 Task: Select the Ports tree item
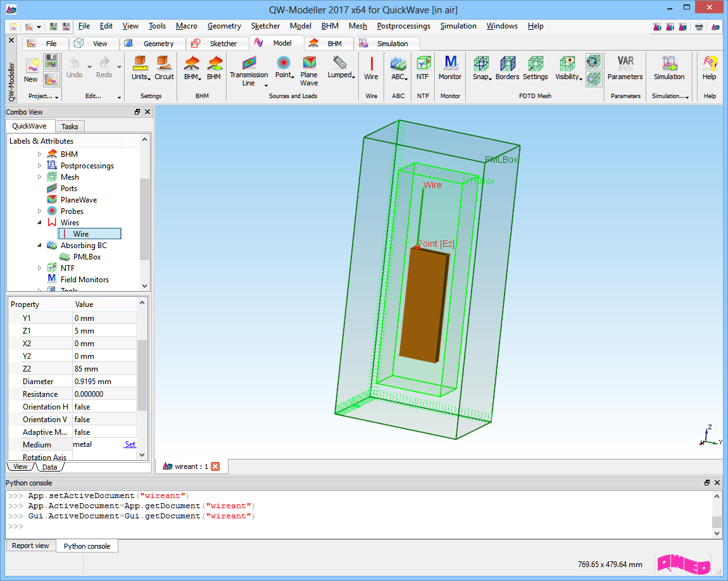click(x=69, y=189)
